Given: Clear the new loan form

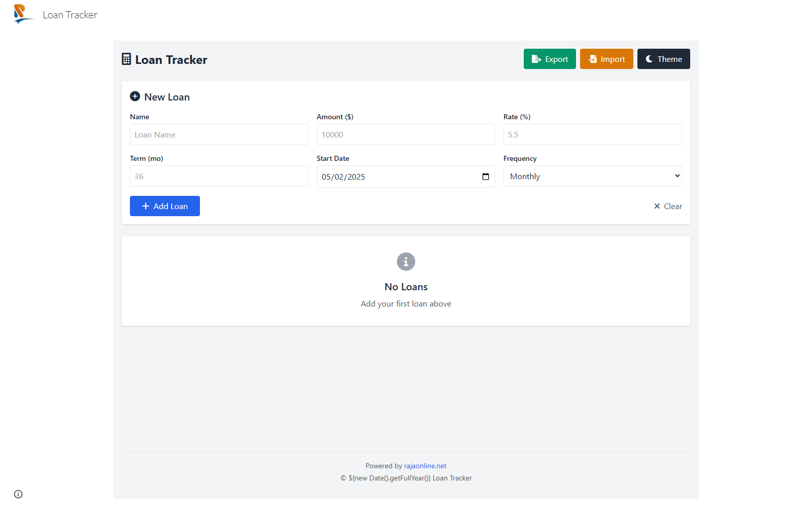Looking at the screenshot, I should pos(668,206).
